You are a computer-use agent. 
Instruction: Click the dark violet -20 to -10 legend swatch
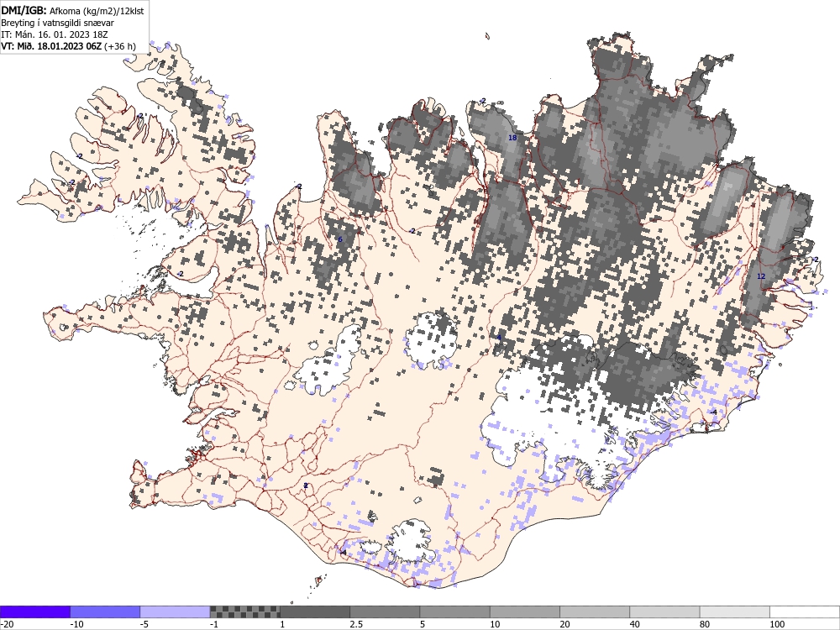[34, 612]
